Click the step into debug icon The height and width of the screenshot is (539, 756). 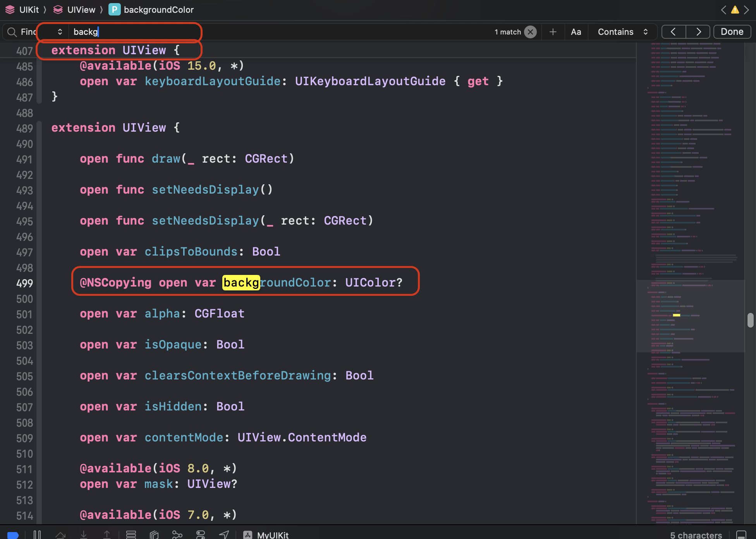pyautogui.click(x=83, y=535)
